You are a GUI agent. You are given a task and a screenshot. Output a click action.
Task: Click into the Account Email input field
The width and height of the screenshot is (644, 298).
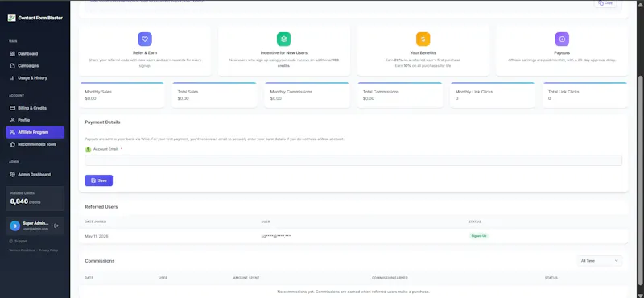353,160
